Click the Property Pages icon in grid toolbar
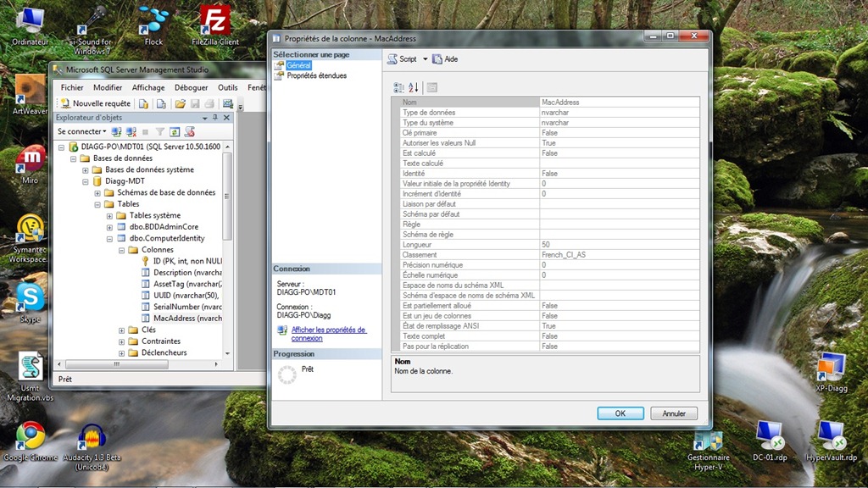This screenshot has height=488, width=868. [432, 87]
